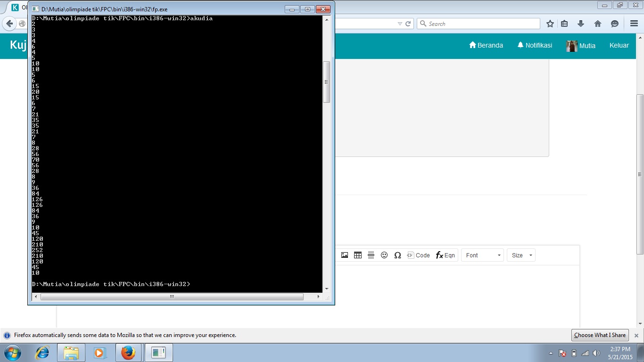Go to Beranda in the site navbar
644x362 pixels.
[x=486, y=45]
